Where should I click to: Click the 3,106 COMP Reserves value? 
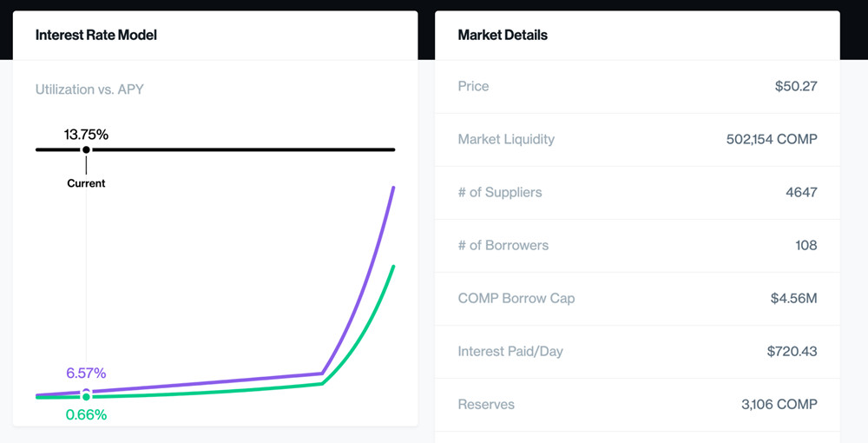click(x=778, y=404)
